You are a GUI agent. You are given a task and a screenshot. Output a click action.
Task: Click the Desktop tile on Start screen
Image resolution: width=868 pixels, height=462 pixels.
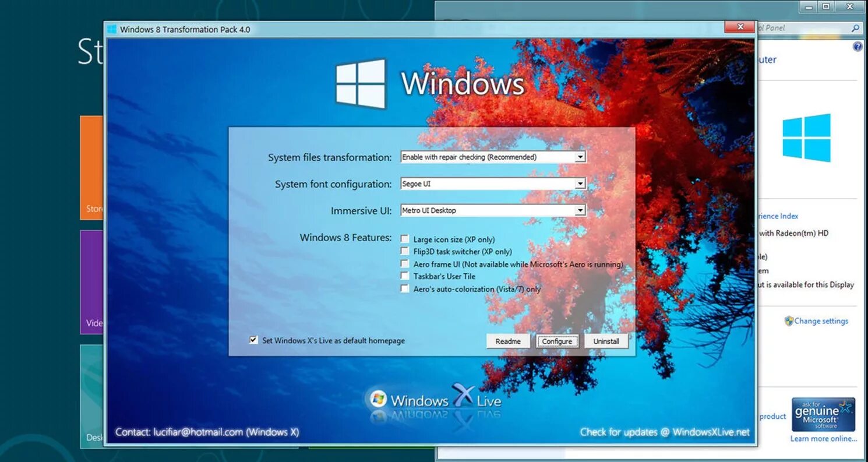click(91, 396)
